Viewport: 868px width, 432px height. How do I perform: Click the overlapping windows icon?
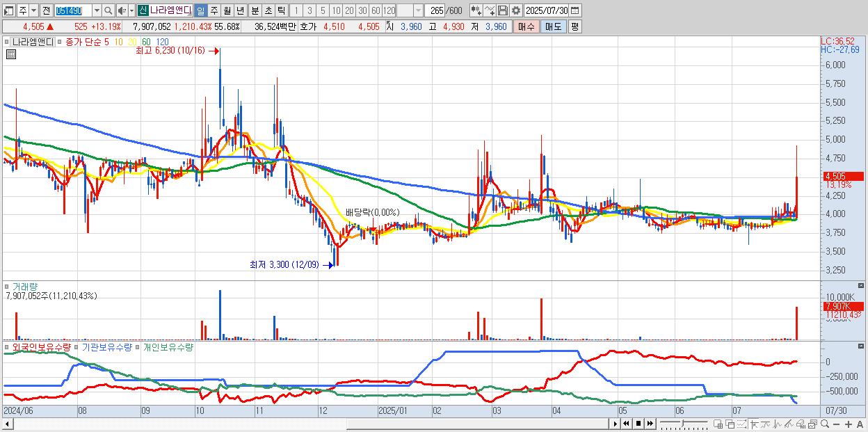coord(730,424)
